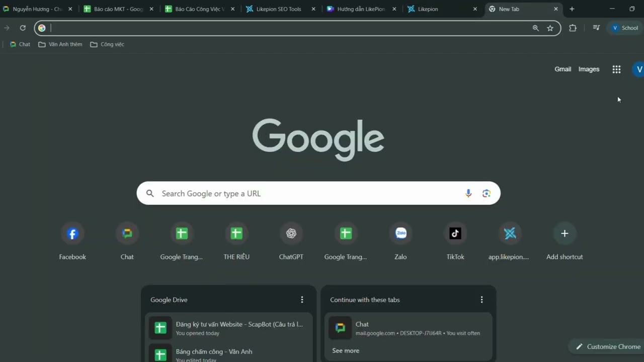This screenshot has width=644, height=362.
Task: Open Gmail from the top-right link
Action: pos(562,69)
